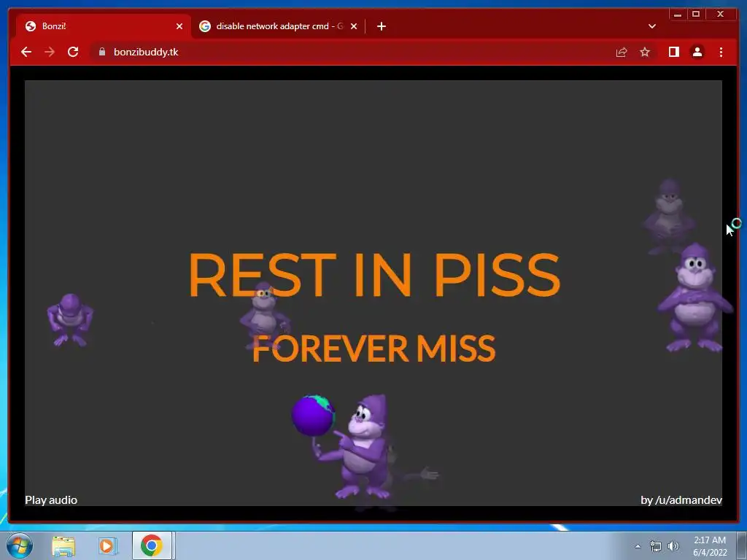747x560 pixels.
Task: Go back to the previous page
Action: tap(26, 52)
